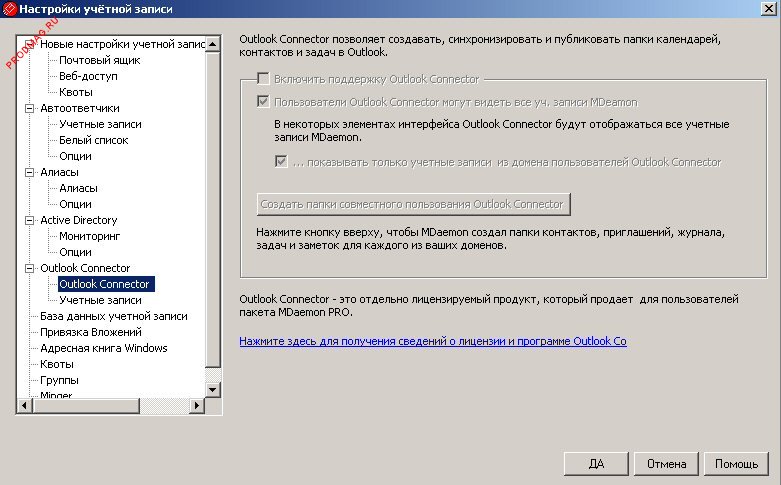The height and width of the screenshot is (485, 781).
Task: Open Веб-доступ settings in the tree
Action: [88, 76]
